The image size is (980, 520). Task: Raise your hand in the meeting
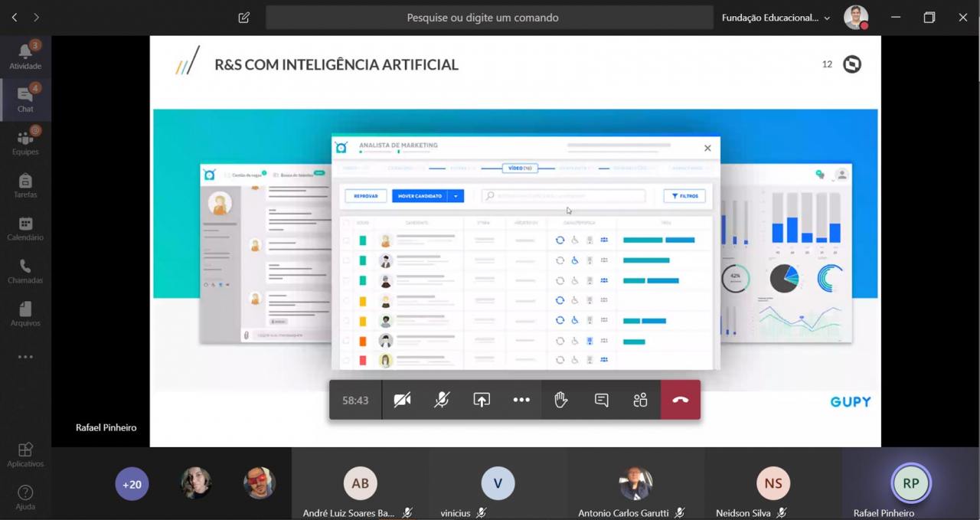tap(561, 400)
